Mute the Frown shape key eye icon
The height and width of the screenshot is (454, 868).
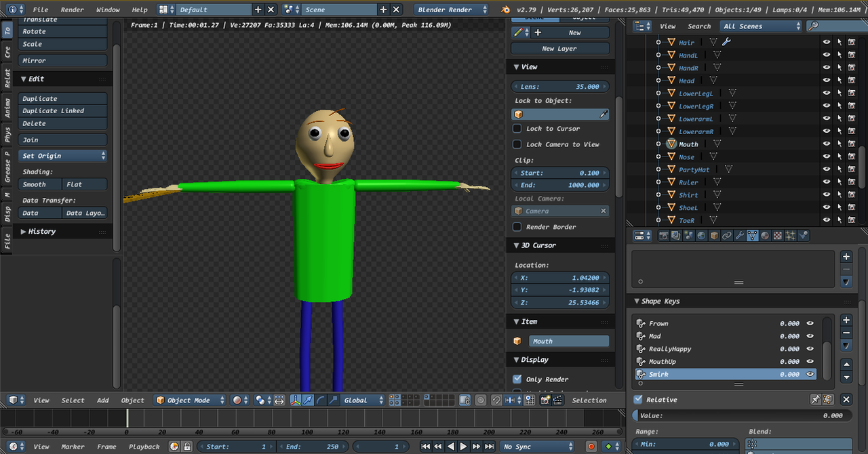[x=810, y=324]
